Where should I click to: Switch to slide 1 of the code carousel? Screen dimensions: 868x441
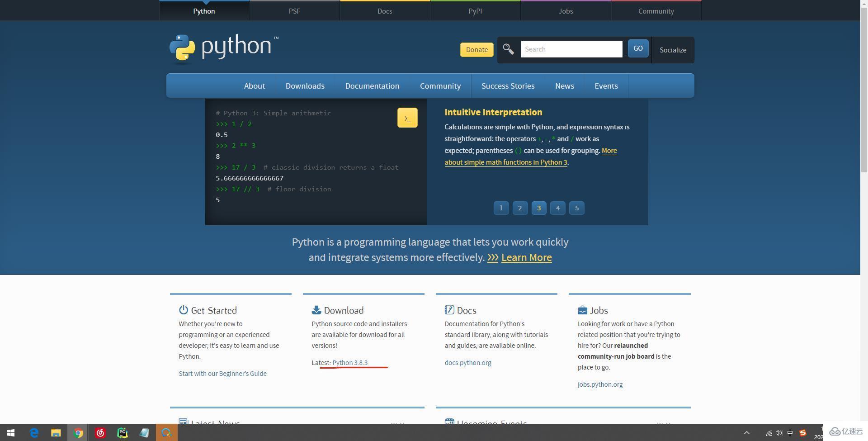click(x=501, y=208)
